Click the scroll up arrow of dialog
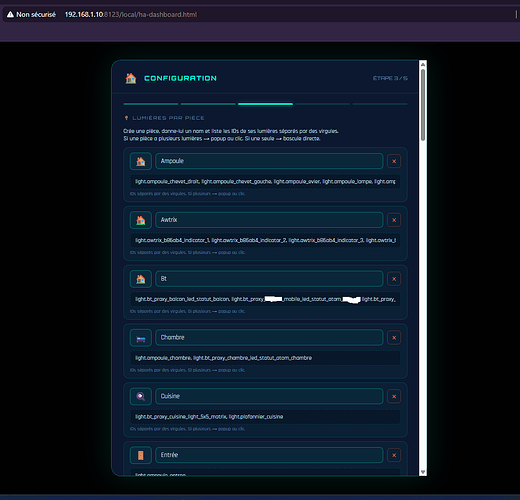Image resolution: width=520 pixels, height=500 pixels. (423, 64)
